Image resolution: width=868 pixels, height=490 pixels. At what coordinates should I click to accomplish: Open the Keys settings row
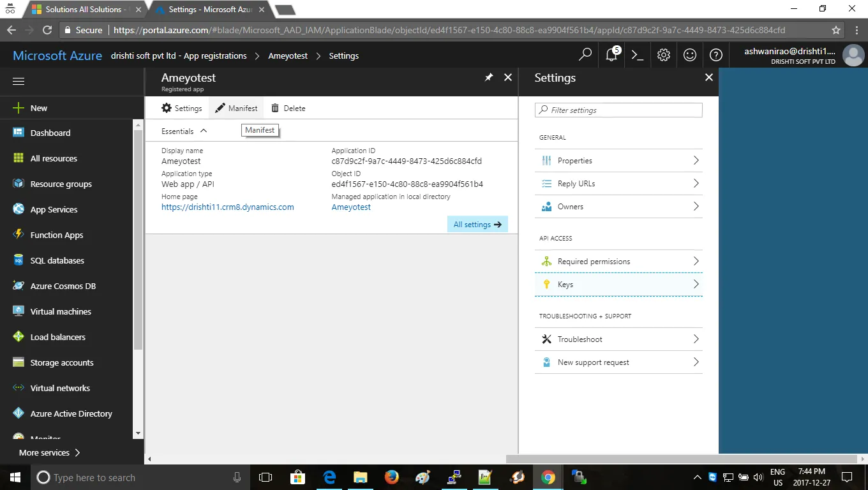pyautogui.click(x=618, y=285)
